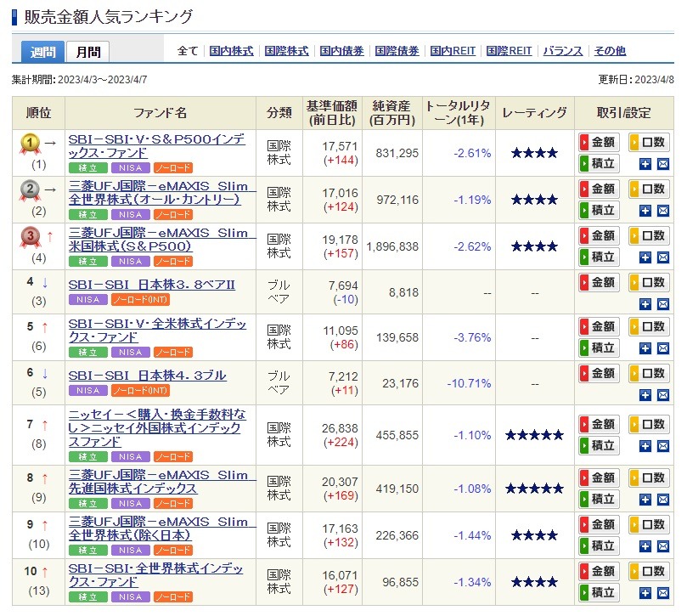This screenshot has width=687, height=616.
Task: Click 金額 button for オール・カントリー fund
Action: point(599,189)
